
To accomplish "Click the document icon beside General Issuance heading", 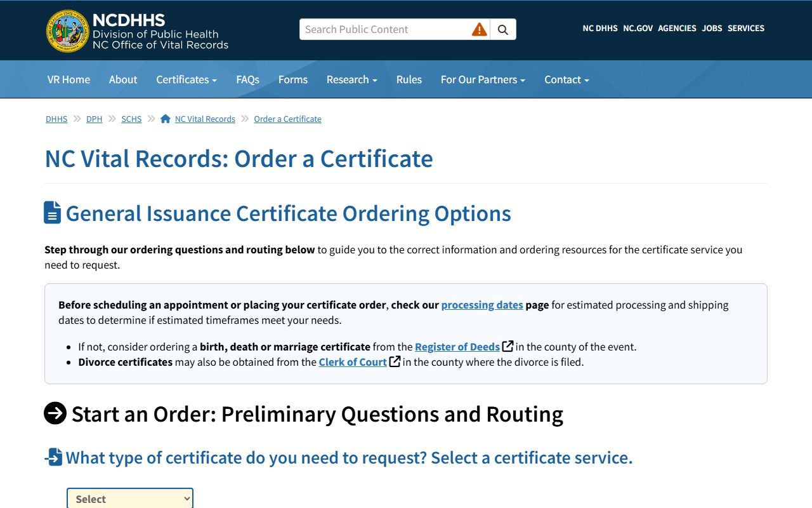I will tap(53, 213).
